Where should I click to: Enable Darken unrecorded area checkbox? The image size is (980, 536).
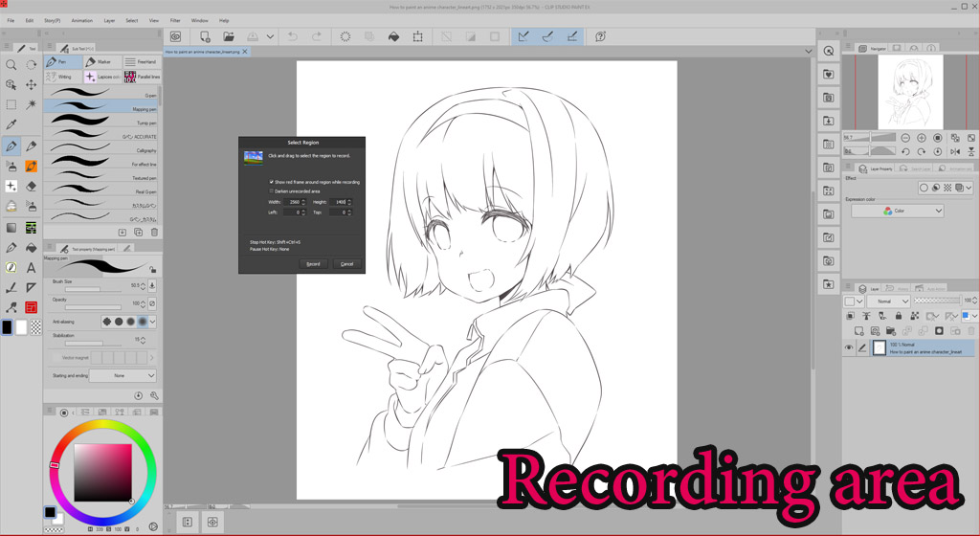click(x=272, y=190)
